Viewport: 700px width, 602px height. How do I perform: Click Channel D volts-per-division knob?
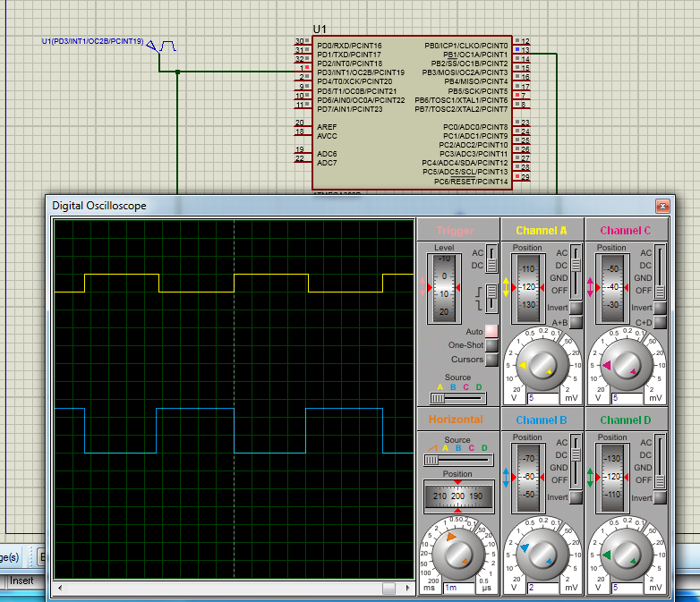[627, 554]
